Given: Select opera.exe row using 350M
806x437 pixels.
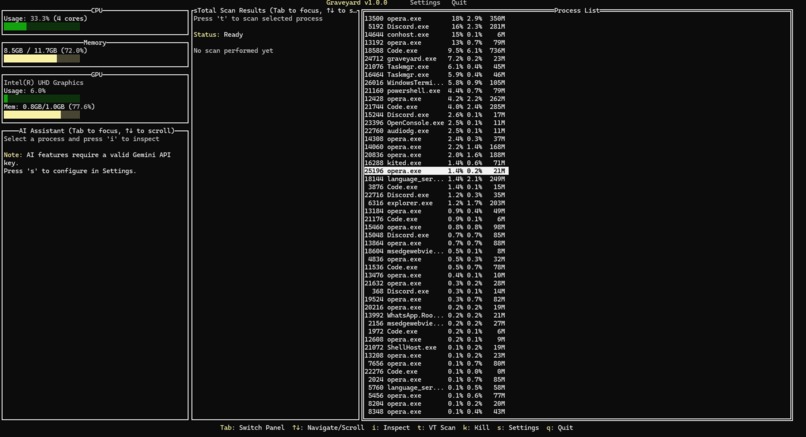Looking at the screenshot, I should click(x=435, y=19).
